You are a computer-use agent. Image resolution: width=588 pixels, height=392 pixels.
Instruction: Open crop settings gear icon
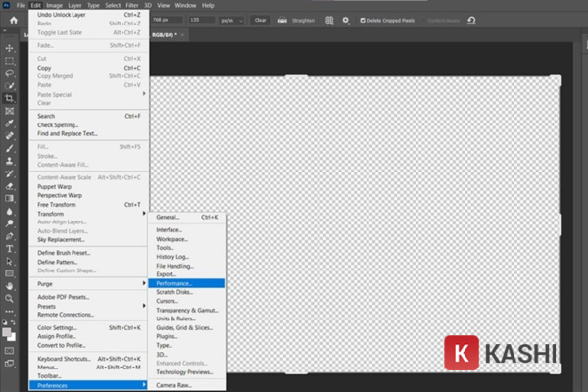[346, 20]
